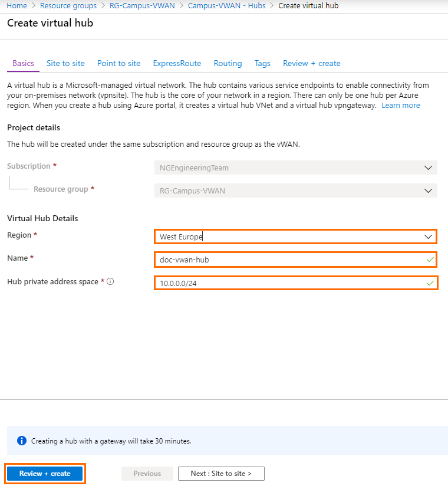This screenshot has width=448, height=486.
Task: Click the Hub private address space field
Action: coord(295,283)
